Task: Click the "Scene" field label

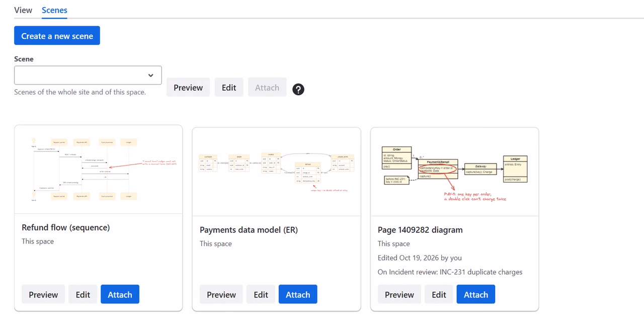Action: [24, 59]
